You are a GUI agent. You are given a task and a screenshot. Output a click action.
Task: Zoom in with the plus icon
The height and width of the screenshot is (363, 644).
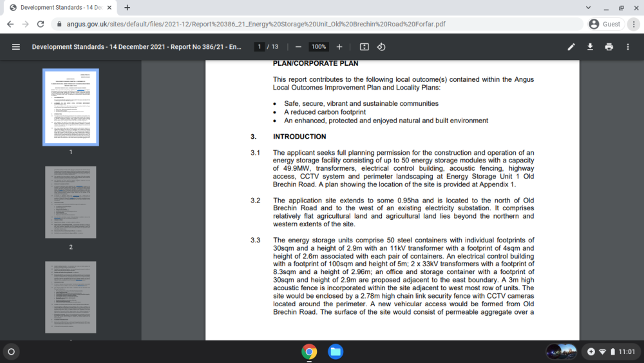click(x=339, y=47)
